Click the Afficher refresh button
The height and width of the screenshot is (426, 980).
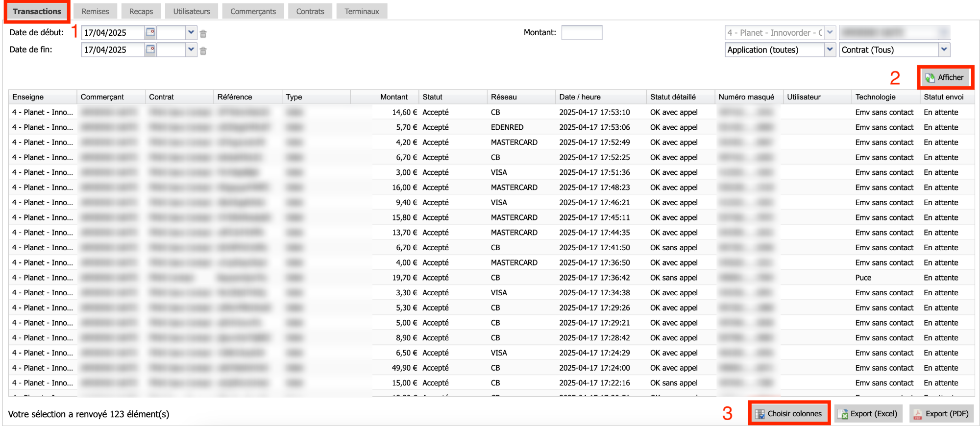[945, 77]
